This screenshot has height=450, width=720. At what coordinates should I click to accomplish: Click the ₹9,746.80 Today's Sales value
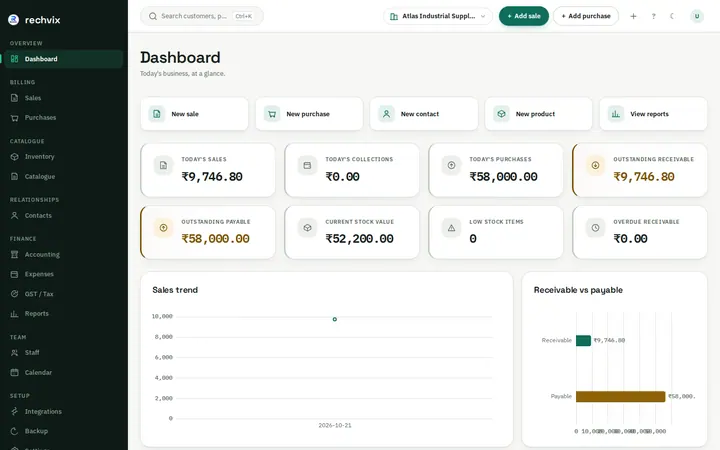pos(212,177)
